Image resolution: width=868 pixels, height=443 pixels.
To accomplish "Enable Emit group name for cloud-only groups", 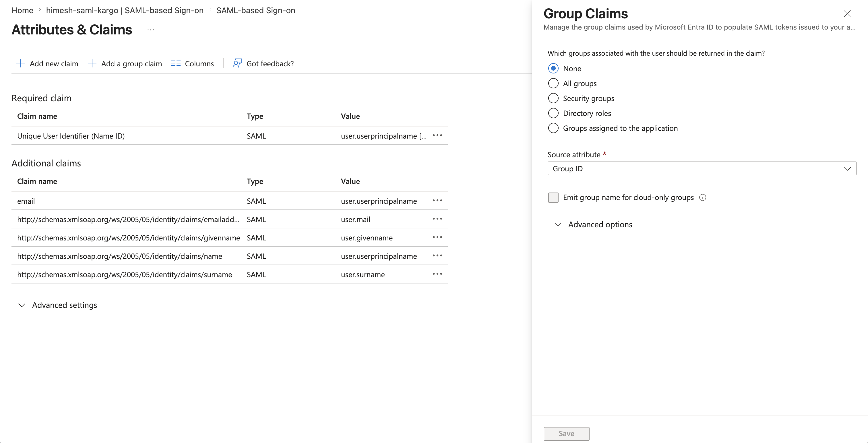I will tap(553, 197).
